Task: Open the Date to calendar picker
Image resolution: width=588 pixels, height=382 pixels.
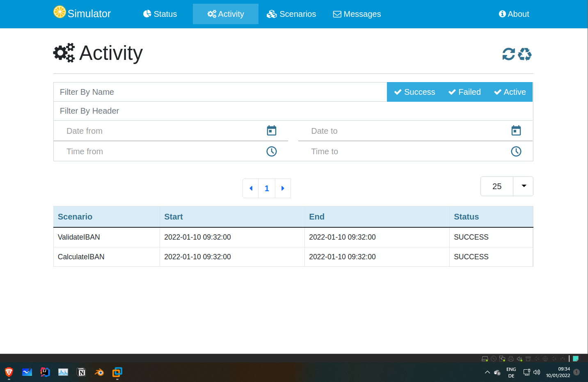Action: coord(516,130)
